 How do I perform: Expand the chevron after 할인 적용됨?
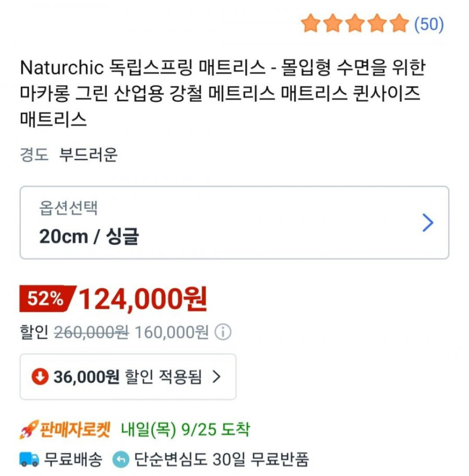pyautogui.click(x=216, y=377)
